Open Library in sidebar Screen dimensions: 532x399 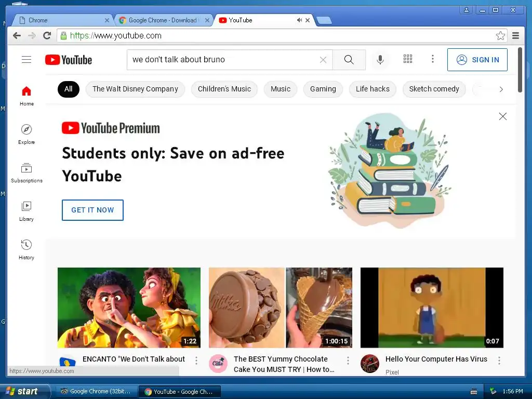26,211
